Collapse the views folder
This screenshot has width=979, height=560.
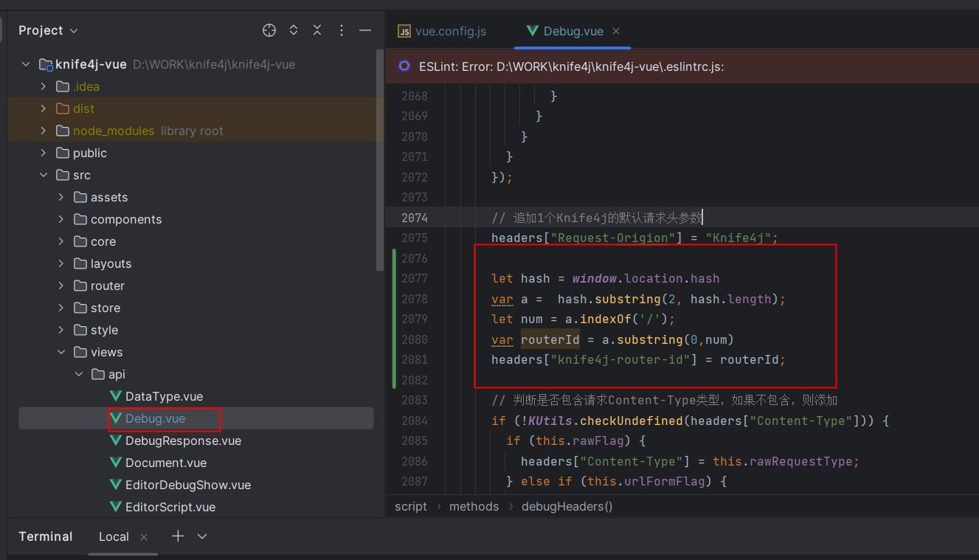click(x=61, y=352)
